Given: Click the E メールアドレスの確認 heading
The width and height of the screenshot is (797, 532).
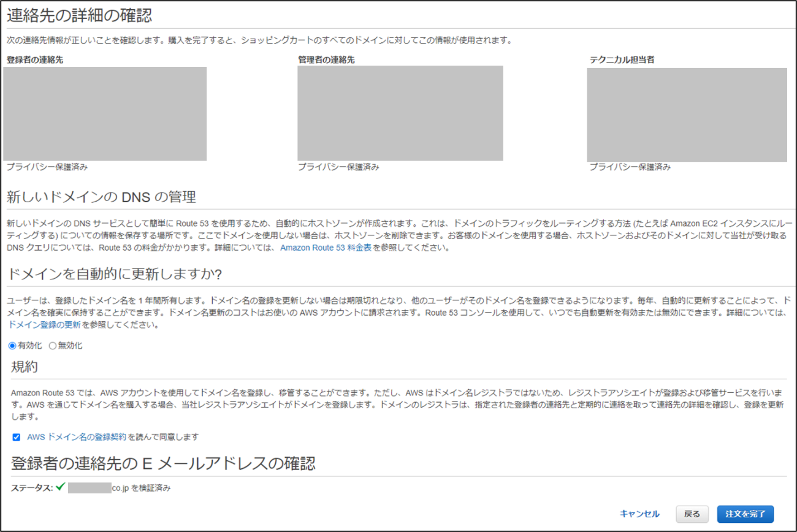Looking at the screenshot, I should point(163,463).
